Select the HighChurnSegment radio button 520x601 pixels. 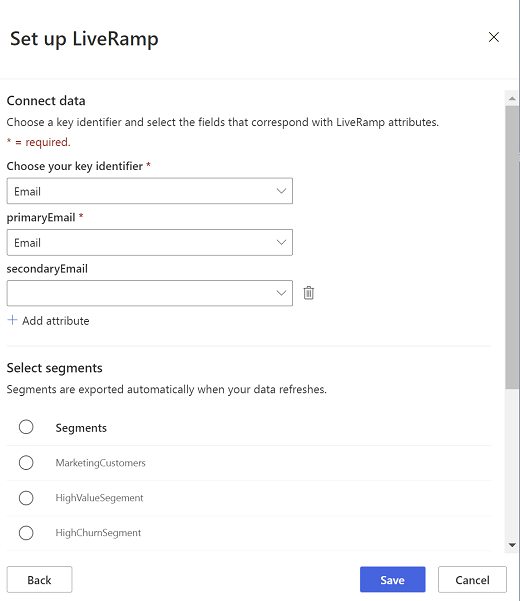(x=26, y=533)
